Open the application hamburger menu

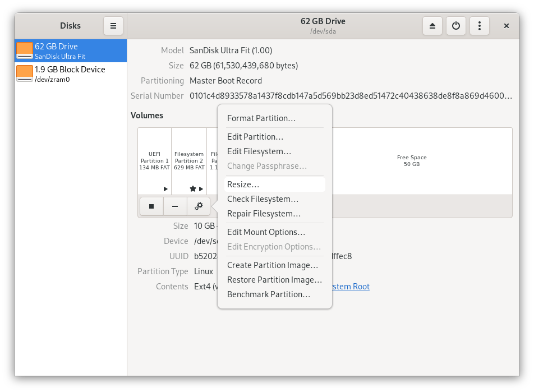tap(113, 26)
